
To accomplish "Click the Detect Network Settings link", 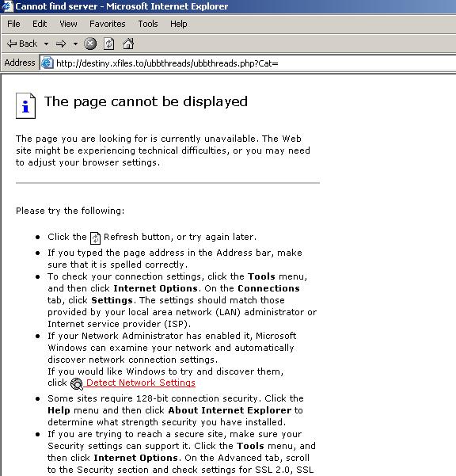I will point(141,383).
